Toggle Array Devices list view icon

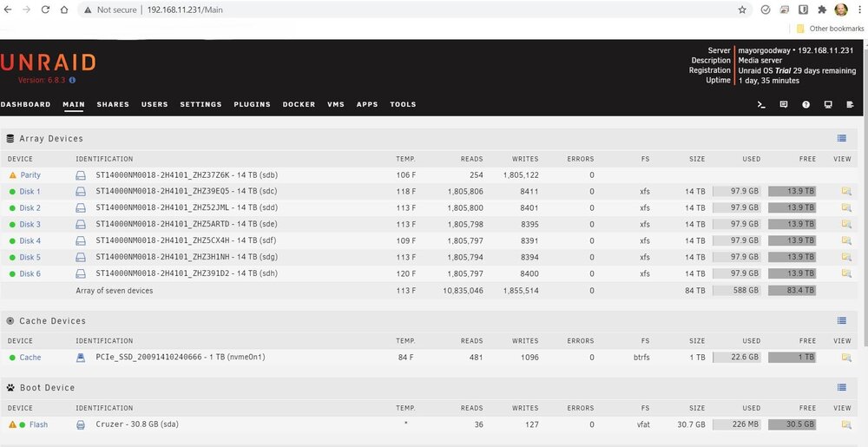coord(841,138)
